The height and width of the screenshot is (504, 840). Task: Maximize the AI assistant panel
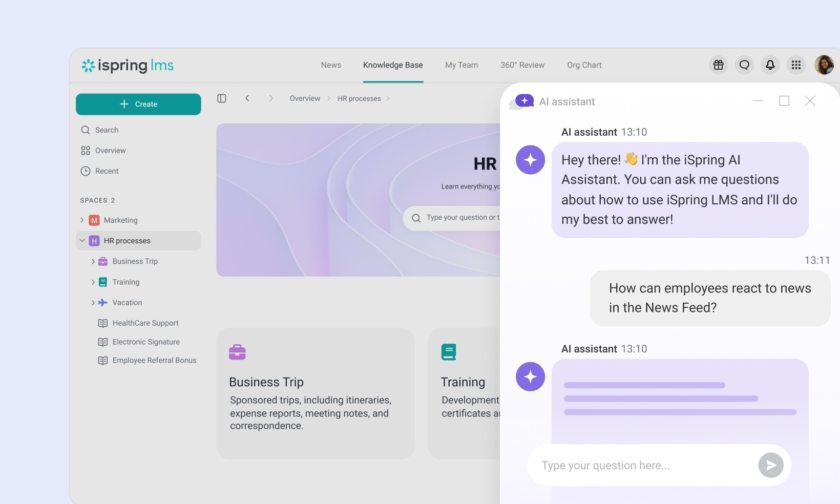click(784, 101)
